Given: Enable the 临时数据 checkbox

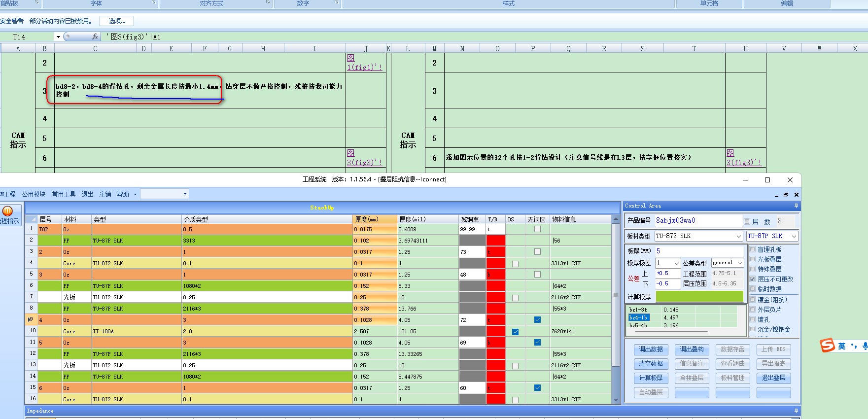Looking at the screenshot, I should pos(753,289).
